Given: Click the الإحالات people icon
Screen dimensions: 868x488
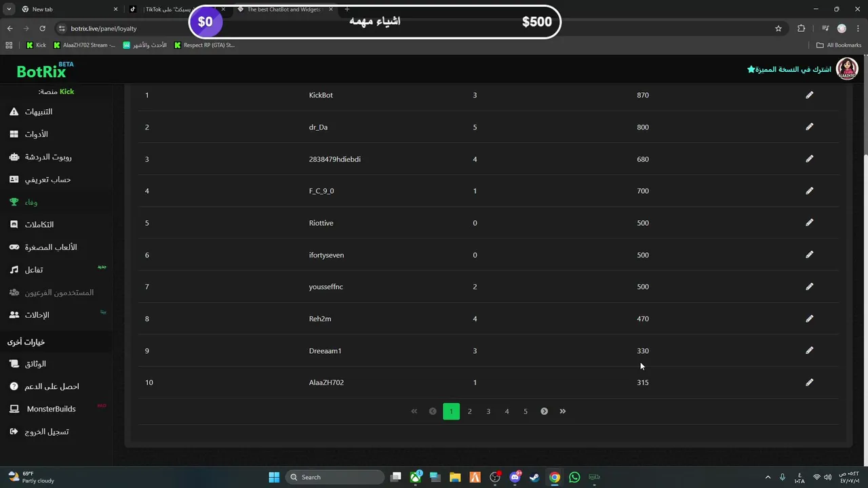Looking at the screenshot, I should click(14, 314).
